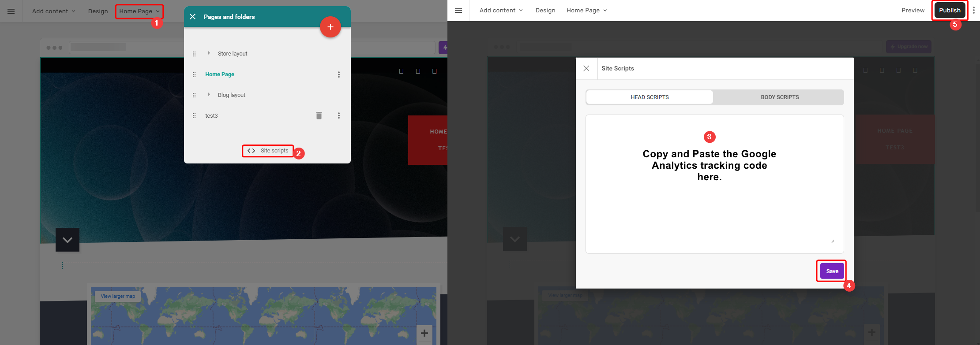The height and width of the screenshot is (345, 980).
Task: Expand the Store layout folder
Action: [209, 53]
